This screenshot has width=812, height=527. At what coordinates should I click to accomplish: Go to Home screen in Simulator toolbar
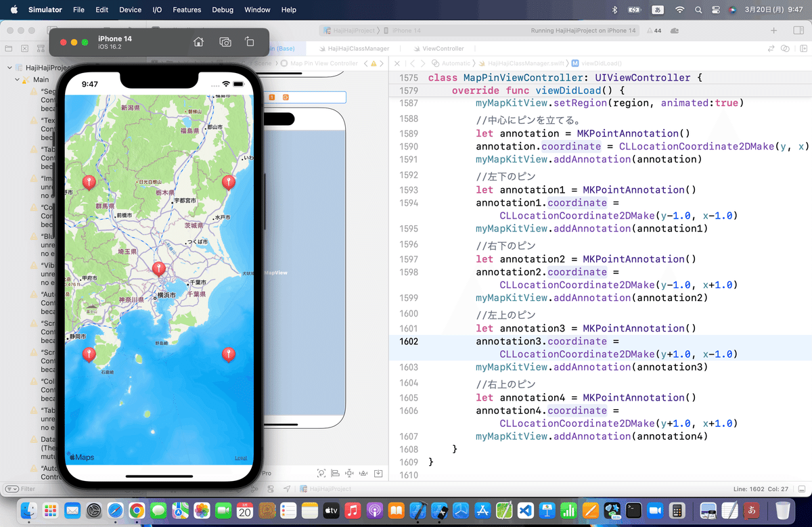pyautogui.click(x=198, y=42)
